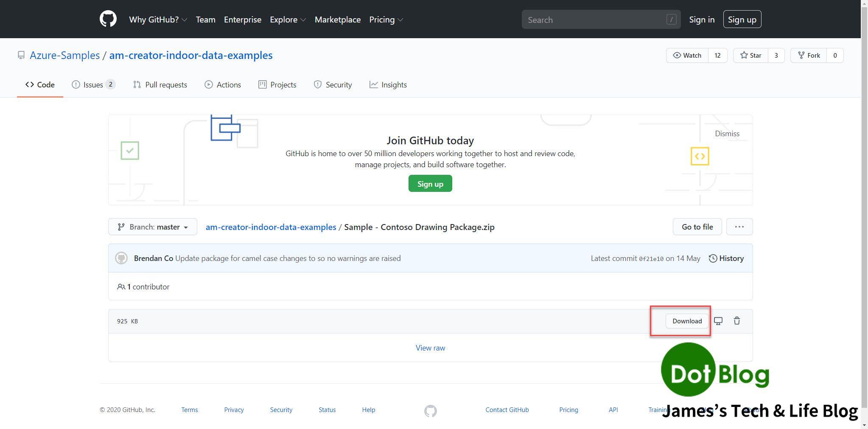Watch the repository

click(687, 55)
